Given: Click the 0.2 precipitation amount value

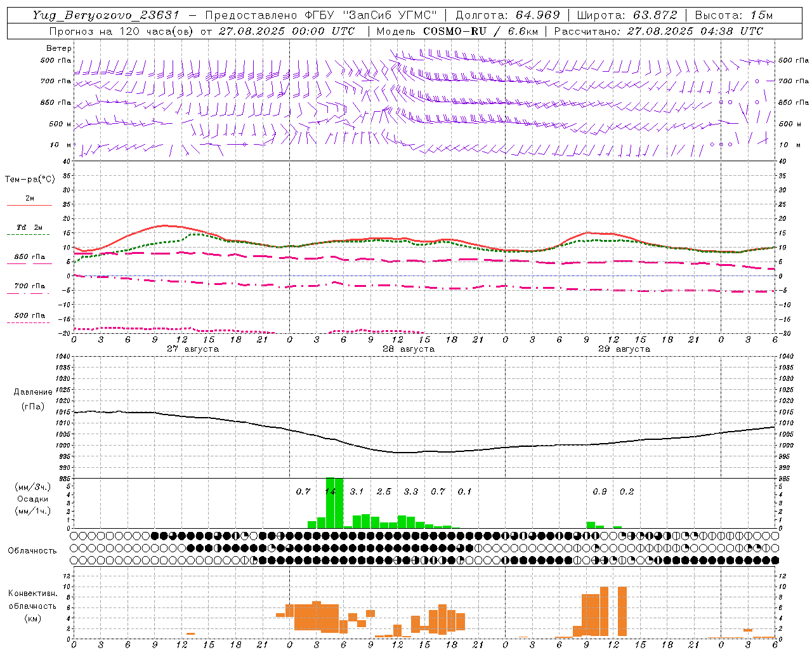Looking at the screenshot, I should click(x=627, y=491).
